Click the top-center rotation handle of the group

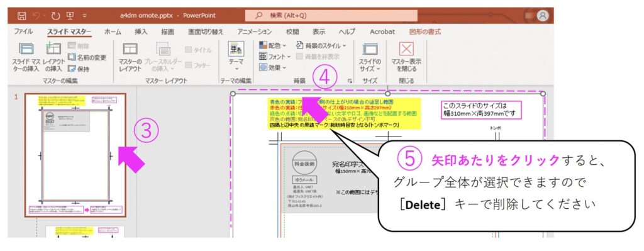(x=387, y=94)
